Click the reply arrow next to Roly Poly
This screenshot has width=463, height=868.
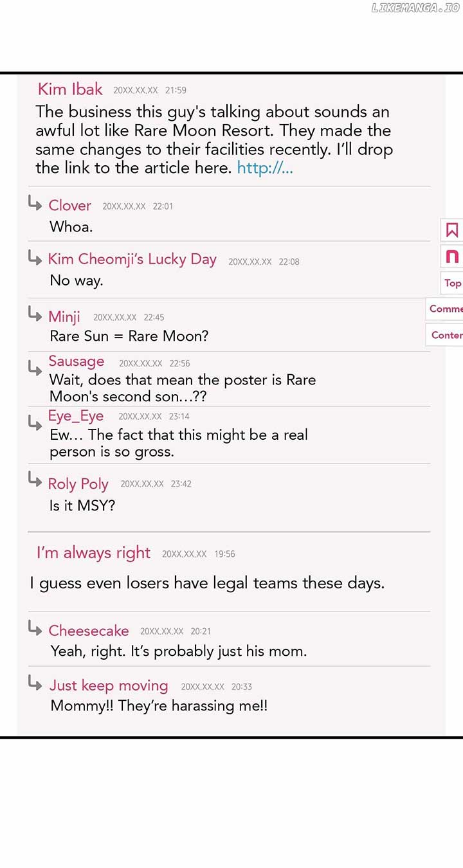pyautogui.click(x=35, y=480)
